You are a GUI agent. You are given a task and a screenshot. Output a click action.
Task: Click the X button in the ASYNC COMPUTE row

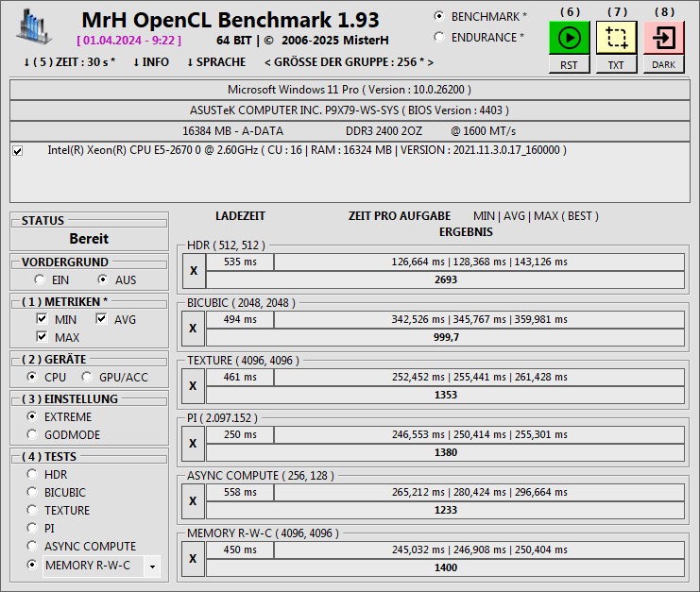pos(194,501)
